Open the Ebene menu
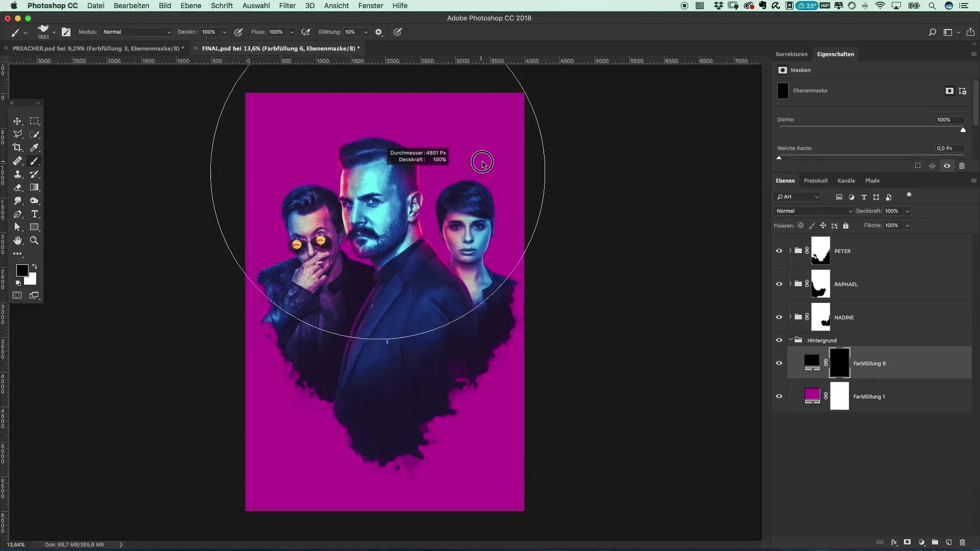 [x=191, y=6]
